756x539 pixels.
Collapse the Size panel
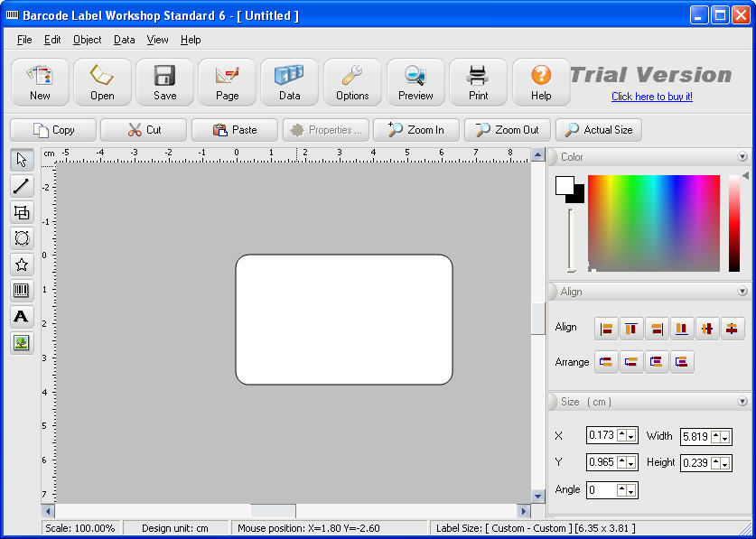(x=742, y=401)
